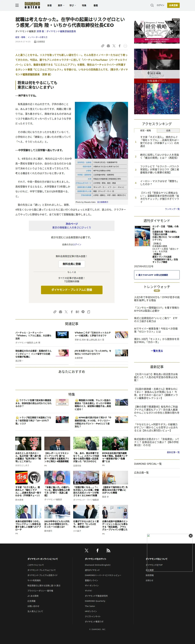Click the clip icon below the registration box
Viewport: 195px width, 644px height.
pyautogui.click(x=55, y=312)
